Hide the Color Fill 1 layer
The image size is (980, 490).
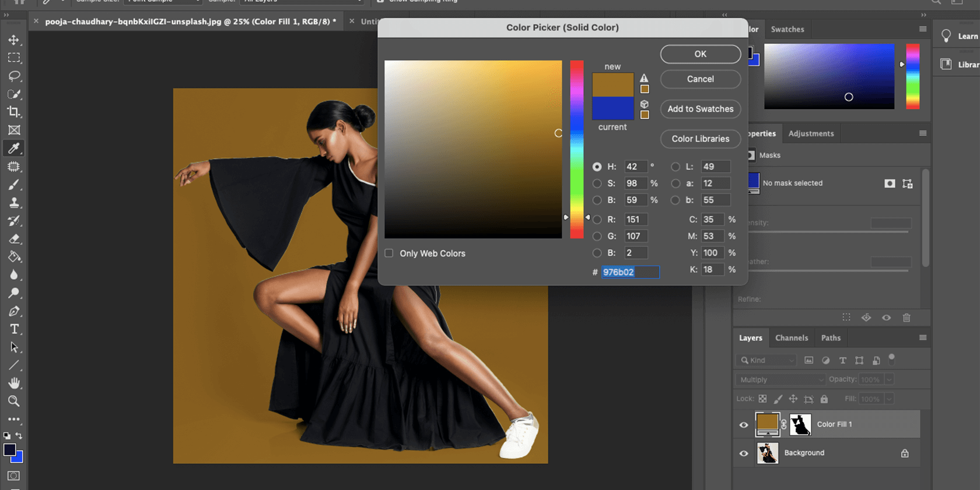tap(744, 425)
